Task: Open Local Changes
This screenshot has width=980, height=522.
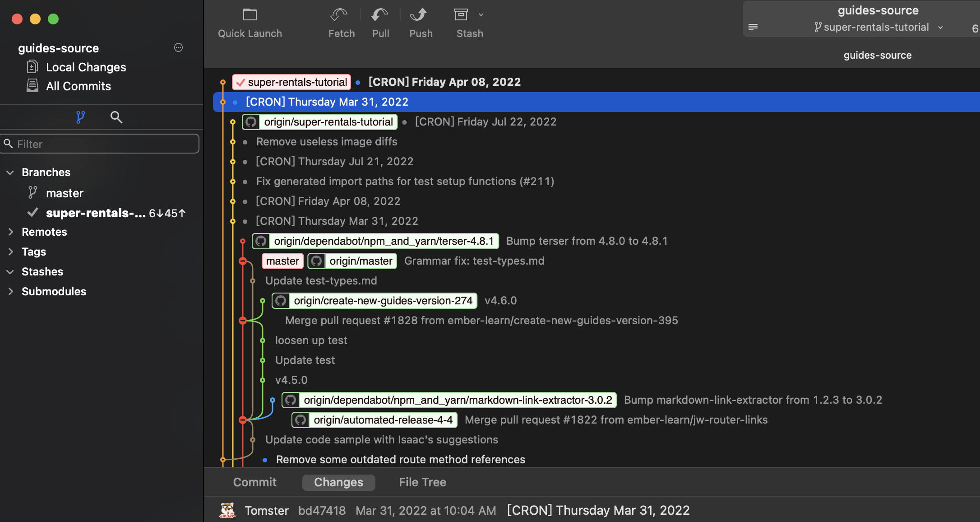Action: (x=85, y=67)
